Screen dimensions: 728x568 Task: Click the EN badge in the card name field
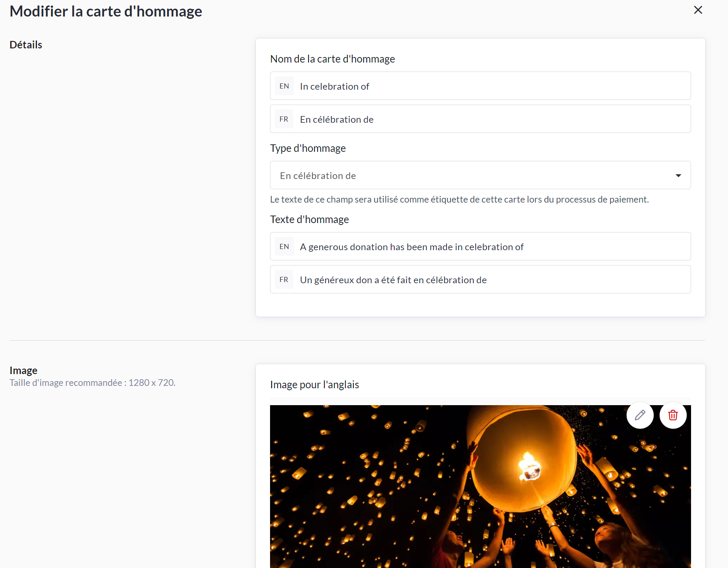click(284, 86)
